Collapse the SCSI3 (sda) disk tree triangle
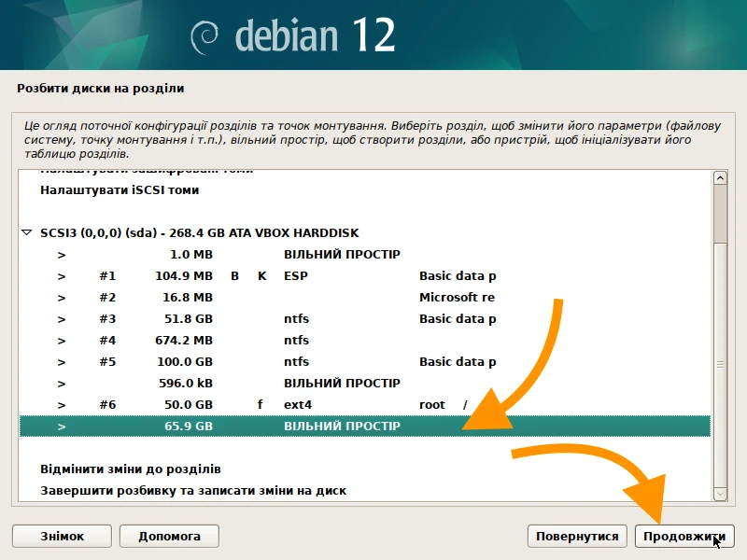 (27, 232)
